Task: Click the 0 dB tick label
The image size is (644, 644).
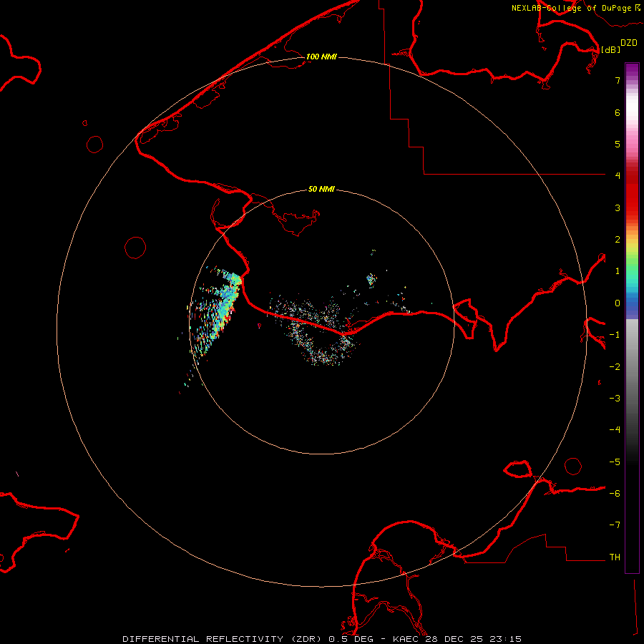Action: click(618, 303)
